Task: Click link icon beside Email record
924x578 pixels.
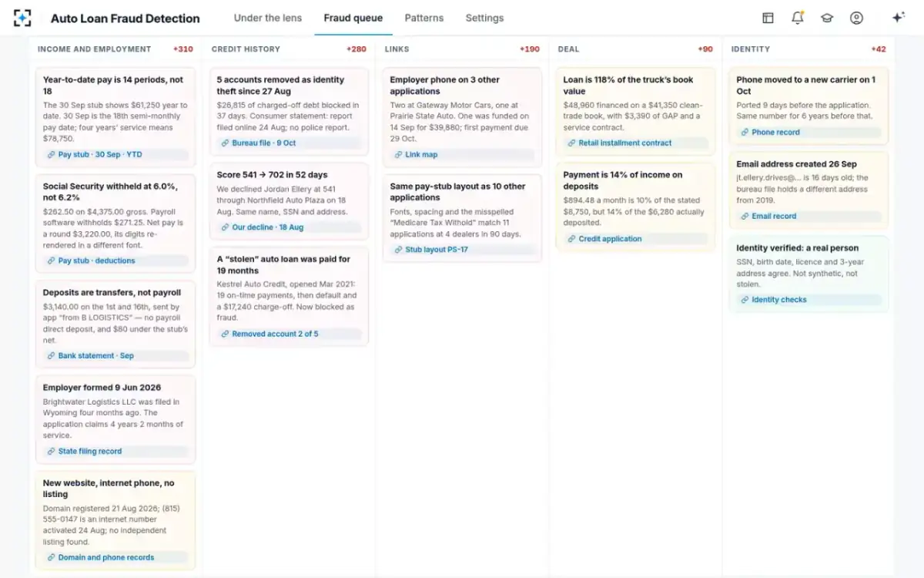Action: tap(745, 216)
